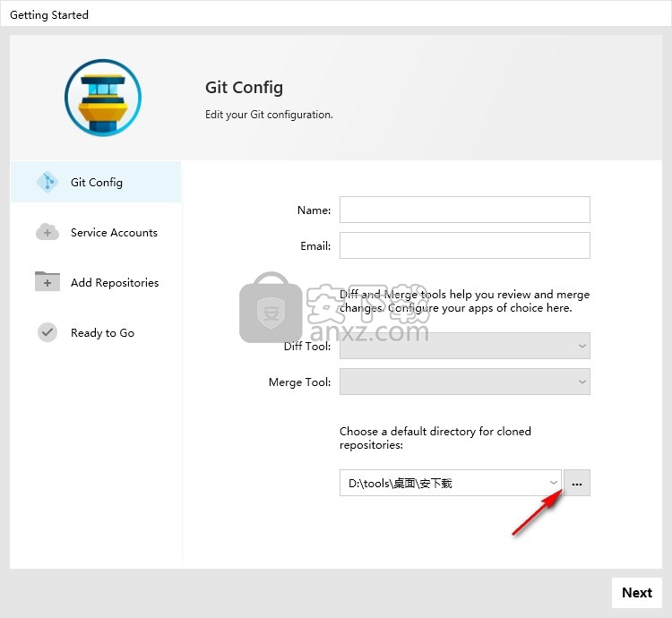This screenshot has height=618, width=672.
Task: Focus the Name input field
Action: tap(464, 210)
